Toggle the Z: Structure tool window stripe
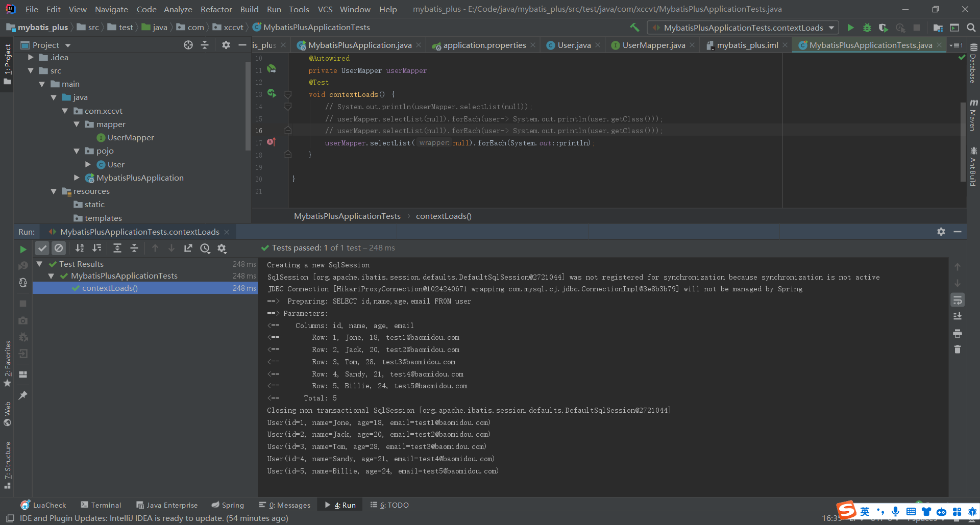Viewport: 980px width, 525px height. [x=7, y=465]
